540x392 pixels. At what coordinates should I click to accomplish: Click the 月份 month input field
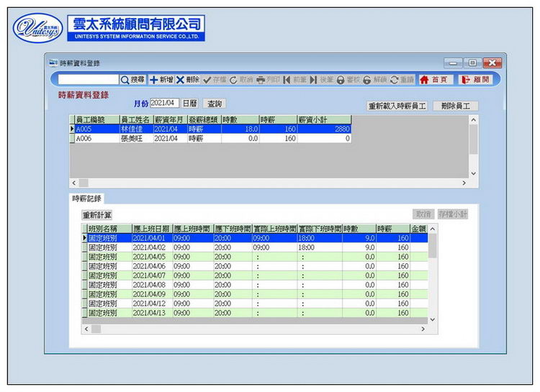coord(163,104)
